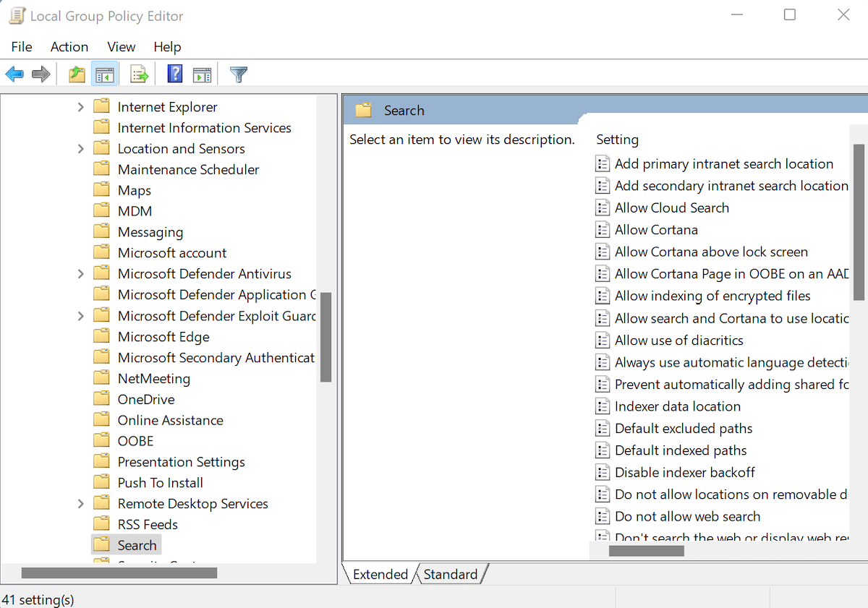Open the Action menu
Image resolution: width=868 pixels, height=608 pixels.
[69, 46]
